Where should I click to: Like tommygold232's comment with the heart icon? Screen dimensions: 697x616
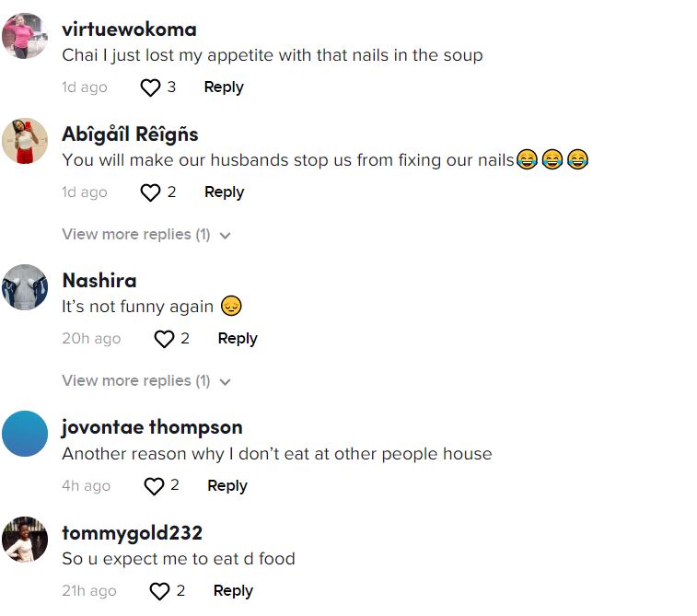click(x=159, y=591)
